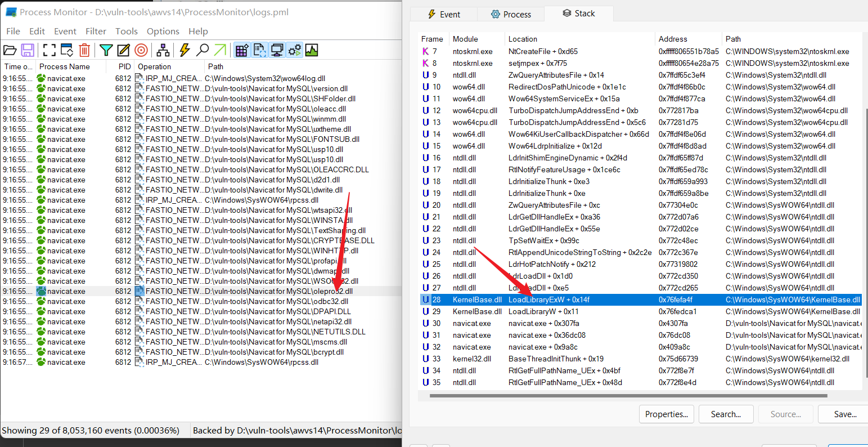
Task: Open the Help menu
Action: tap(198, 32)
